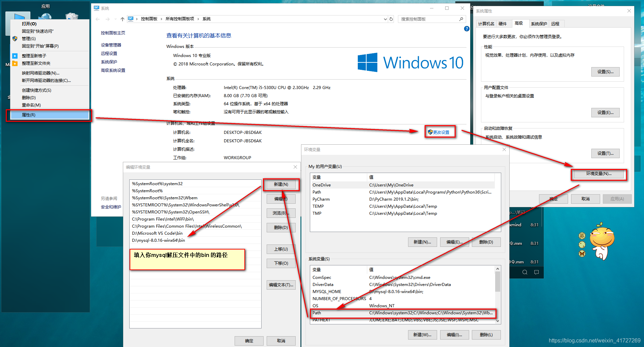Open 安全和维护 link

111,207
